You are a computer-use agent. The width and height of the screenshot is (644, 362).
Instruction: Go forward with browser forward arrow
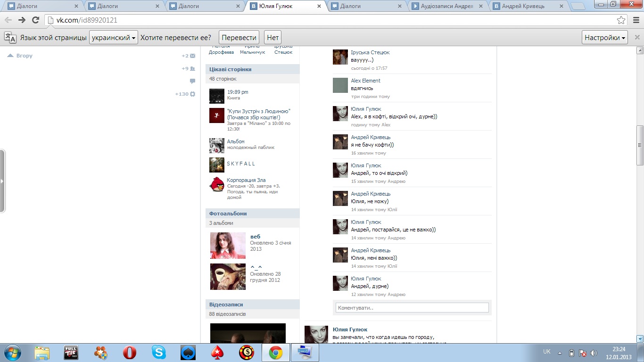click(x=22, y=20)
